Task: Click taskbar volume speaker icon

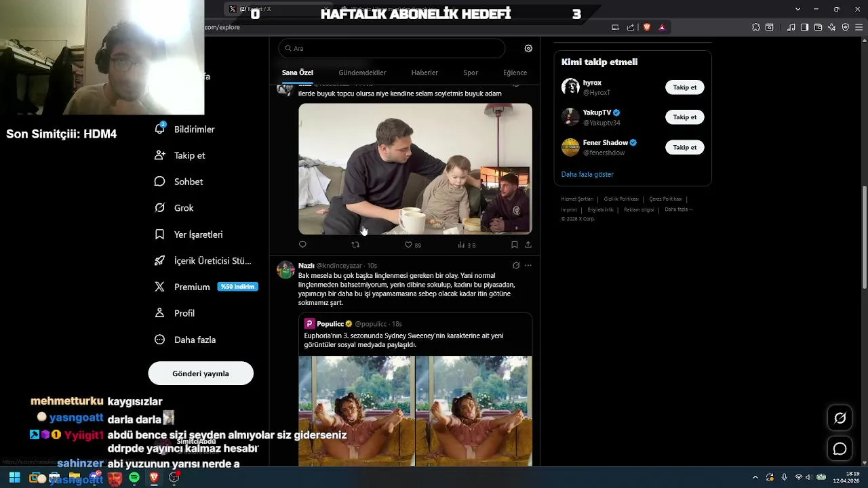Action: pos(809,477)
